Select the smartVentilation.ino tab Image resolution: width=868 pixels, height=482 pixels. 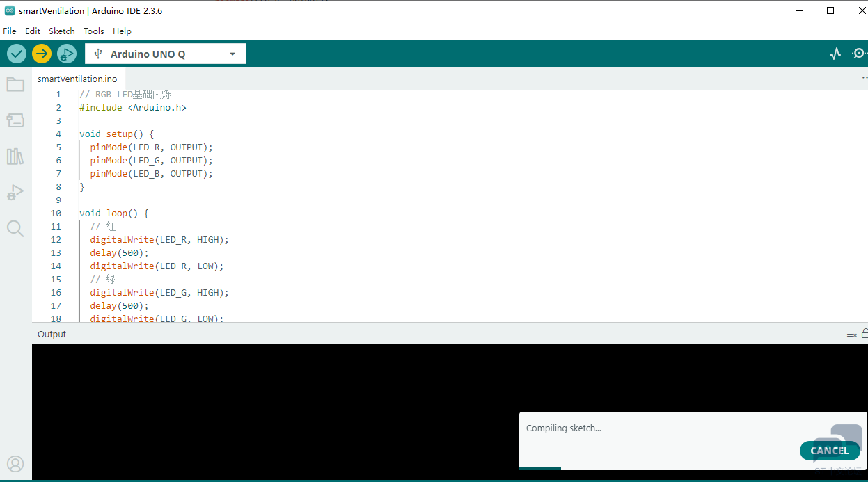tap(78, 79)
